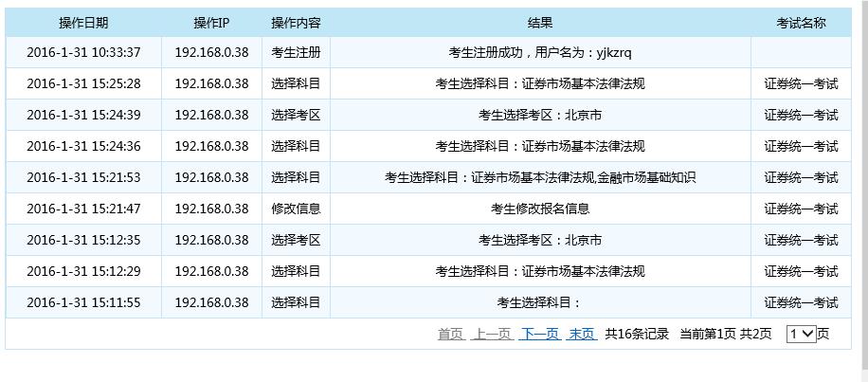This screenshot has width=868, height=382.
Task: Click the 操作日期 column header
Action: point(83,23)
